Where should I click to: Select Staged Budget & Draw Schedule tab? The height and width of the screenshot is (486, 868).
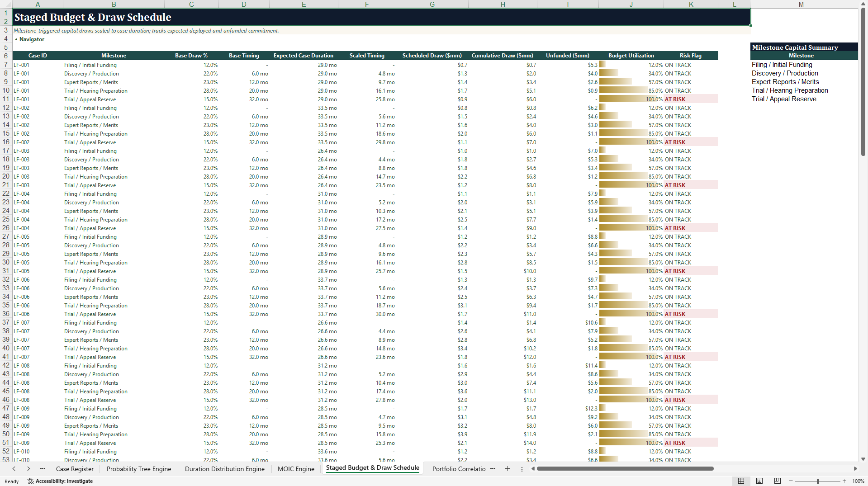(373, 468)
